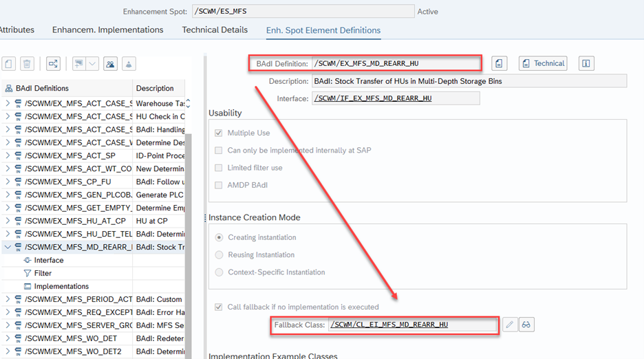This screenshot has width=644, height=359.
Task: Expand the /SCWM/EX_MFS_HU_AT_CP node
Action: [8, 221]
